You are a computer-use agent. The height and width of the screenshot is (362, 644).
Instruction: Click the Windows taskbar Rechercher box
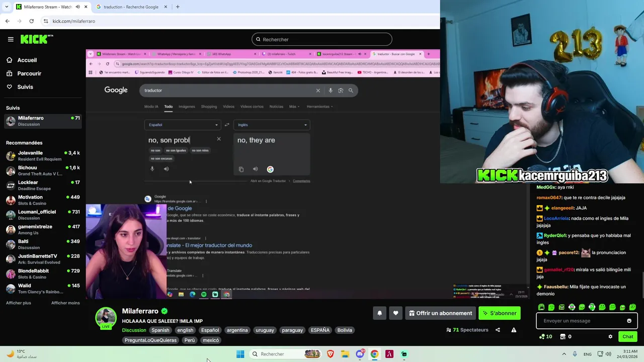(x=285, y=354)
